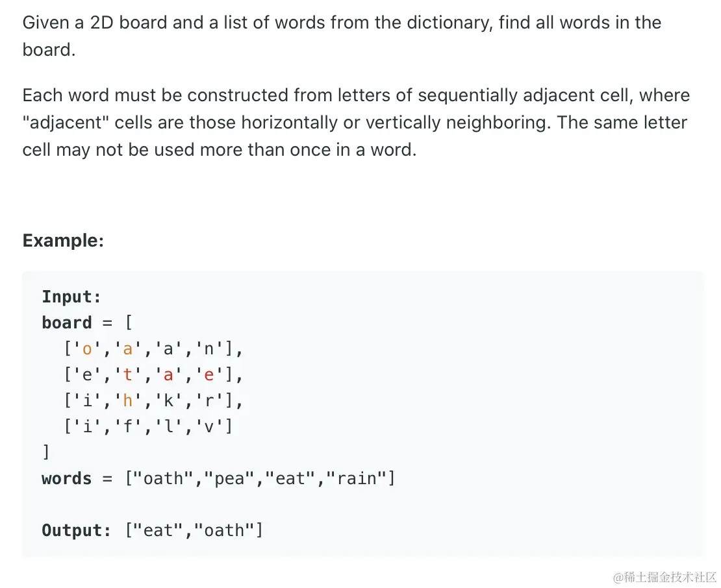The image size is (721, 588).
Task: Click the bold "board" keyword
Action: pos(67,323)
